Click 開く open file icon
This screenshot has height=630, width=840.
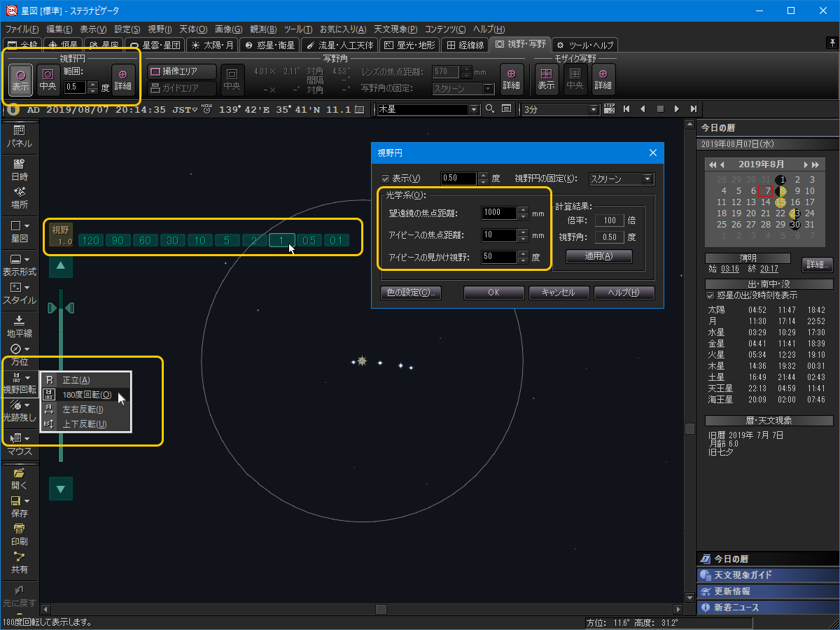click(x=19, y=478)
